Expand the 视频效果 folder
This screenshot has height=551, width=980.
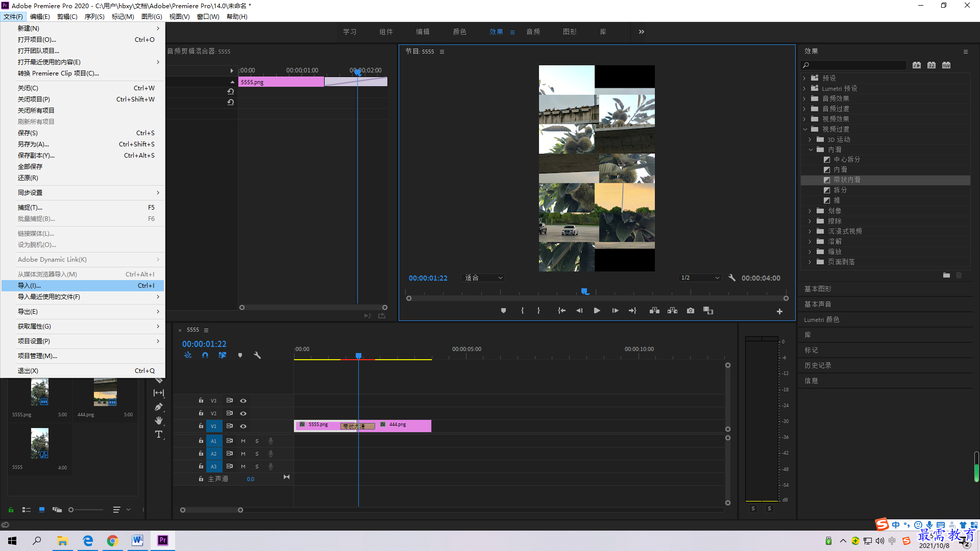(x=804, y=119)
